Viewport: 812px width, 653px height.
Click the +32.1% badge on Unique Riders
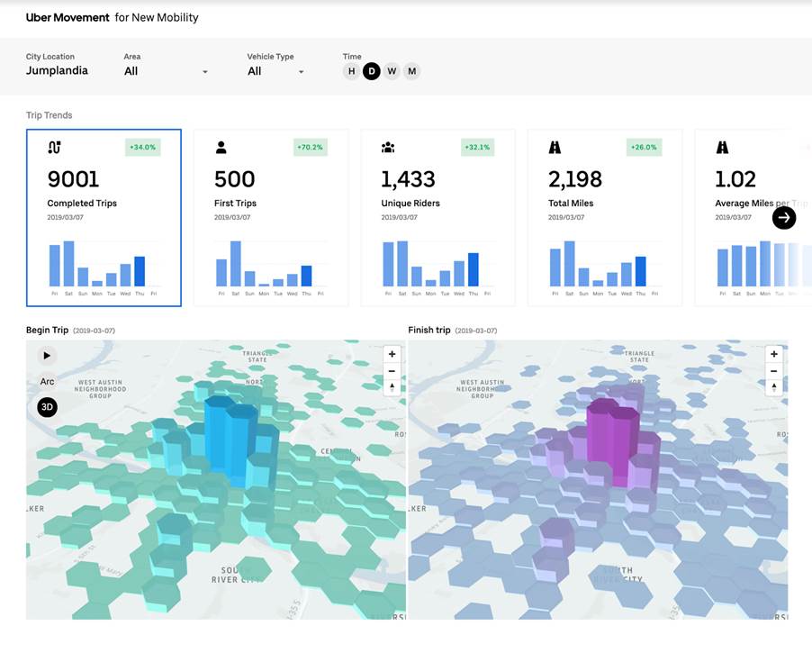[477, 147]
